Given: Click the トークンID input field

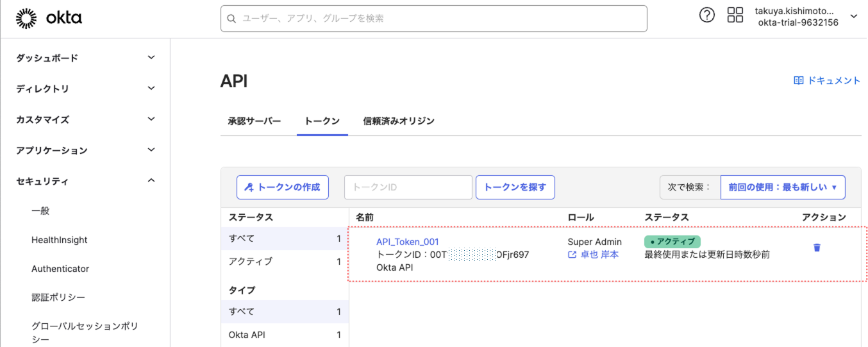Looking at the screenshot, I should click(408, 187).
